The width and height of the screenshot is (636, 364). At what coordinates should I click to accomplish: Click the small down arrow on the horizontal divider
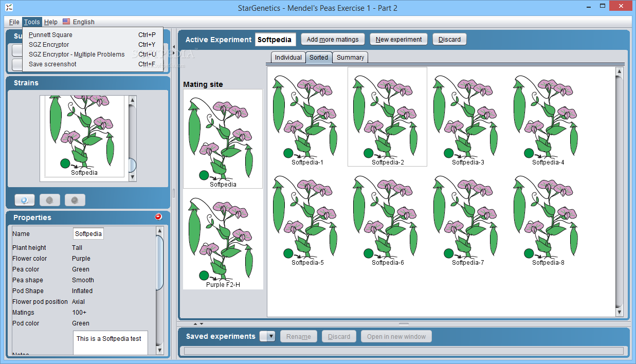(x=201, y=324)
